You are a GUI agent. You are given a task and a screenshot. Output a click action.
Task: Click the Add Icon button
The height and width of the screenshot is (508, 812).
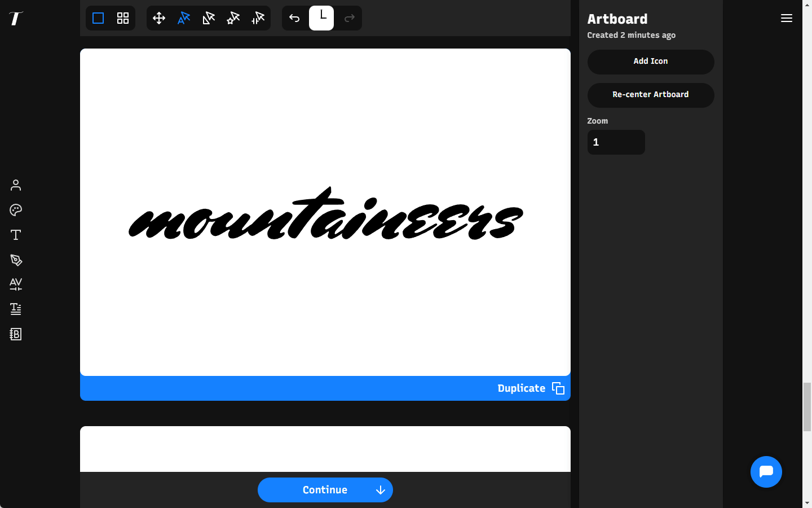pyautogui.click(x=651, y=62)
